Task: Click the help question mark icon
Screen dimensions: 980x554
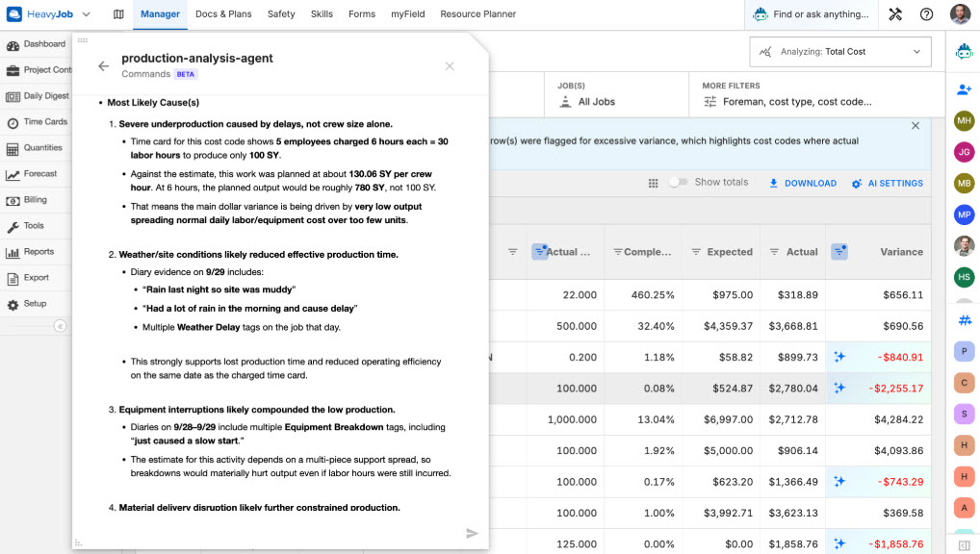Action: coord(926,13)
